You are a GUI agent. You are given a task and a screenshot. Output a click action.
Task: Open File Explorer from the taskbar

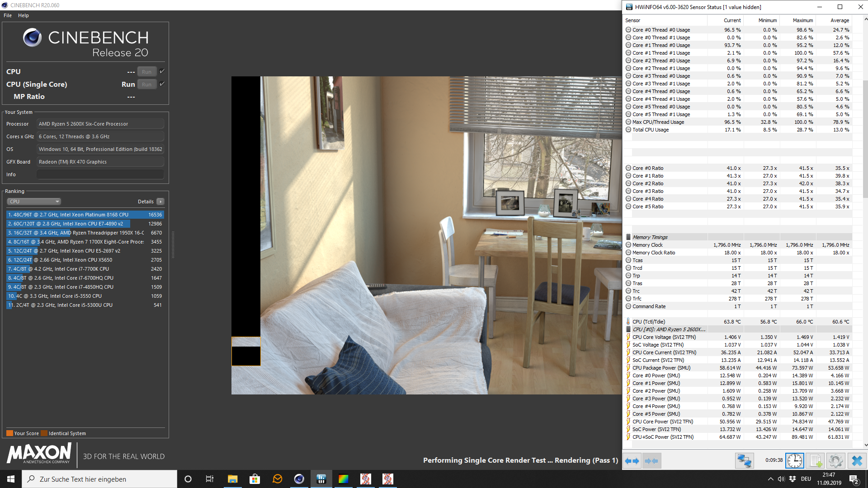coord(232,479)
